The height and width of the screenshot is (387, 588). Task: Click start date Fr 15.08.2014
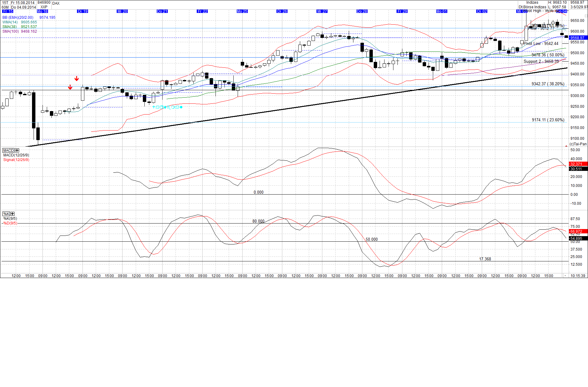23,2
